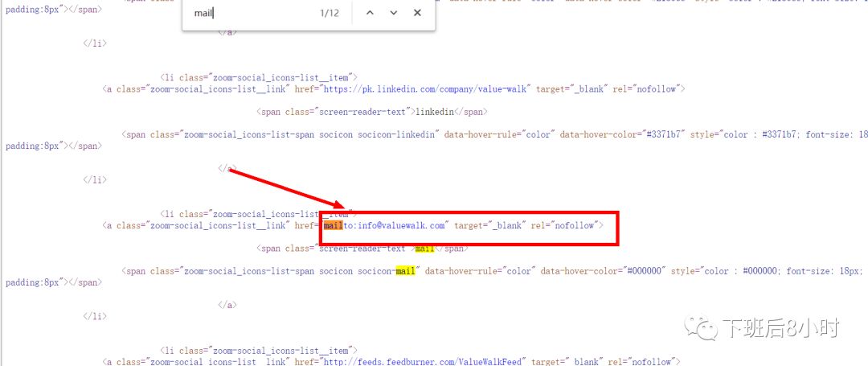Go to next find match arrow
The width and height of the screenshot is (868, 366).
(x=394, y=13)
